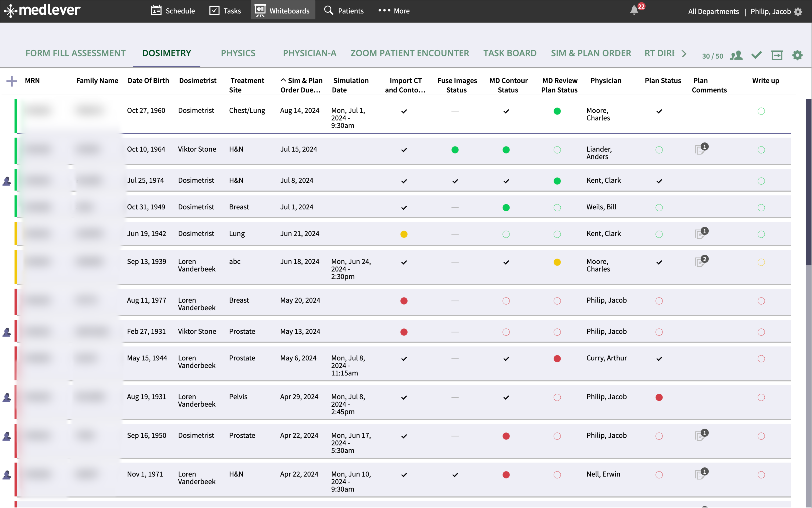Open ZOOM PATIENT ENCOUNTER tab
The width and height of the screenshot is (812, 508).
(x=409, y=53)
